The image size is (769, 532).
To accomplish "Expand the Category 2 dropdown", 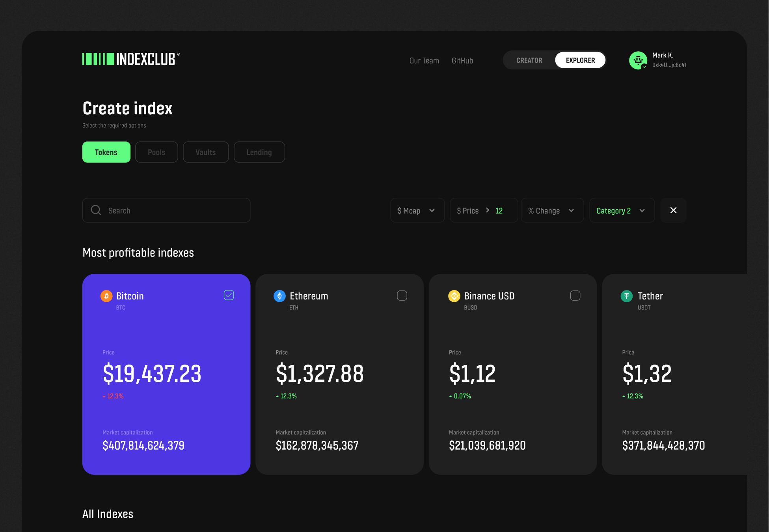I will coord(621,210).
